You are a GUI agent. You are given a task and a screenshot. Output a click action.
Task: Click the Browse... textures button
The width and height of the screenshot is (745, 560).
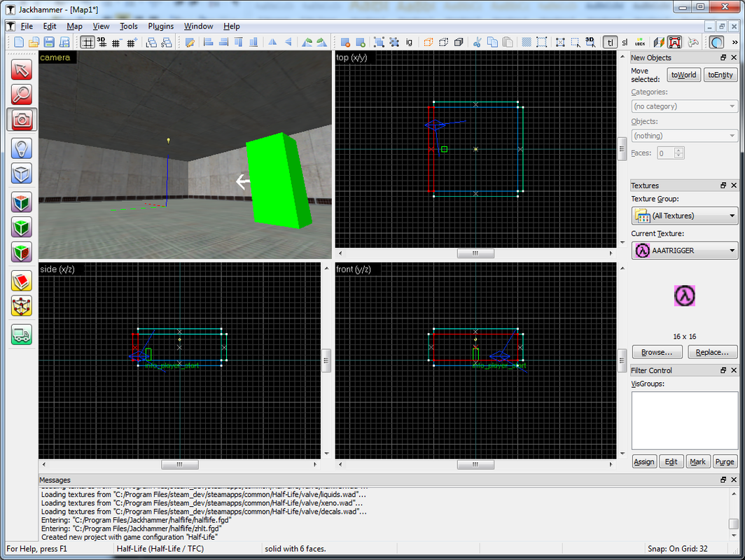click(x=657, y=352)
